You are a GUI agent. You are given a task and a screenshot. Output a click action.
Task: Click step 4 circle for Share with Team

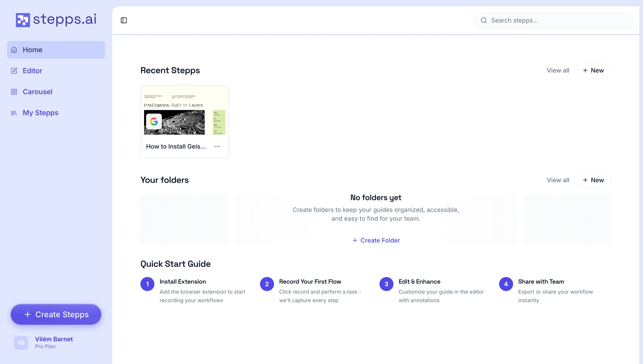(506, 284)
